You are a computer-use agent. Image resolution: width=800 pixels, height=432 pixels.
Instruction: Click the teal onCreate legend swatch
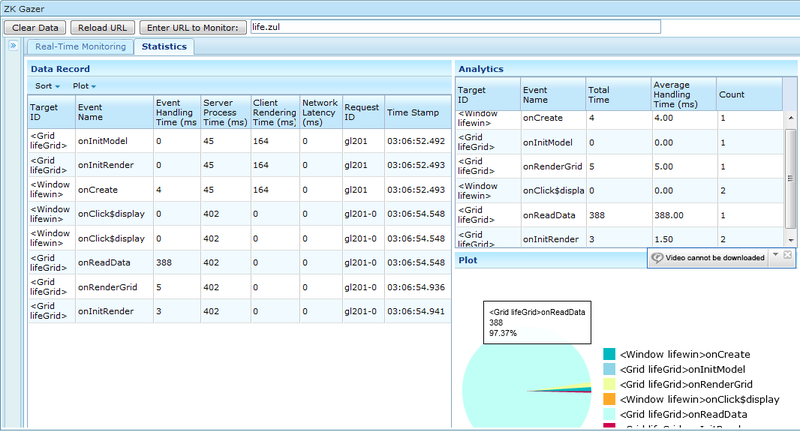(x=610, y=354)
